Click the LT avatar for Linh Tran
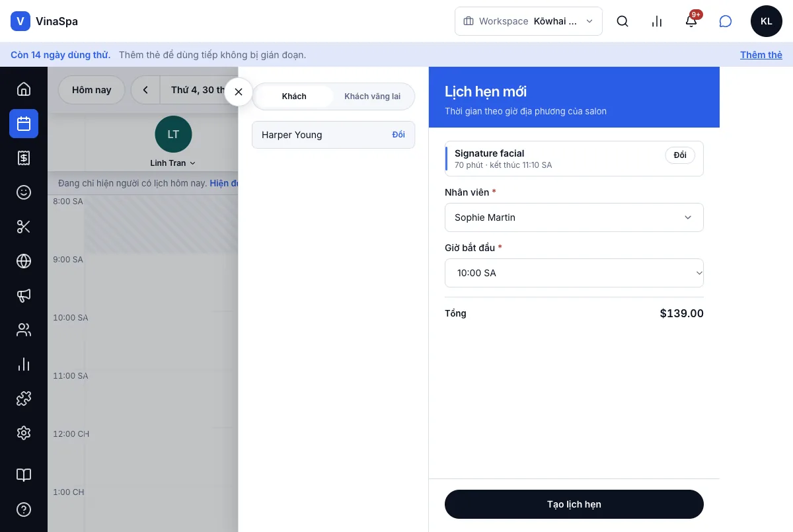793x532 pixels. point(173,135)
